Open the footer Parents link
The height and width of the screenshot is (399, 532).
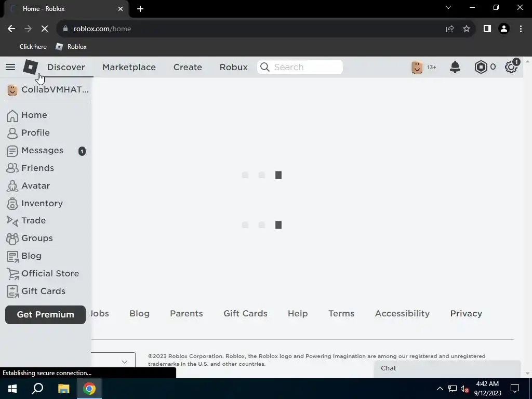coord(187,313)
